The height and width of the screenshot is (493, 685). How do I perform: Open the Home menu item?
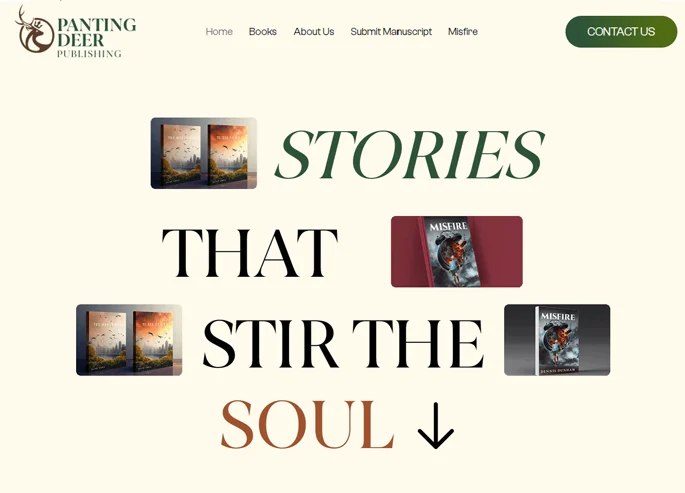pos(219,31)
